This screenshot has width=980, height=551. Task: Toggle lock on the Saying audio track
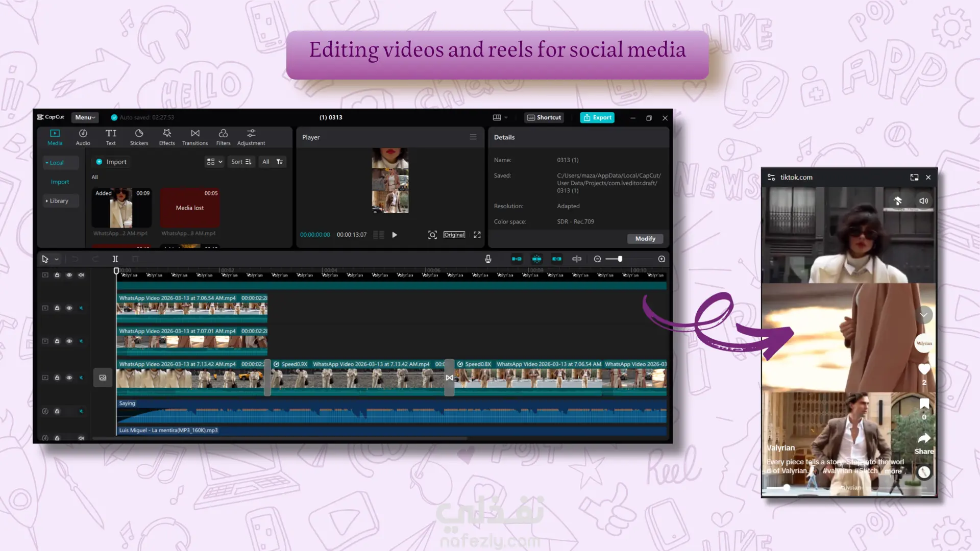(57, 411)
